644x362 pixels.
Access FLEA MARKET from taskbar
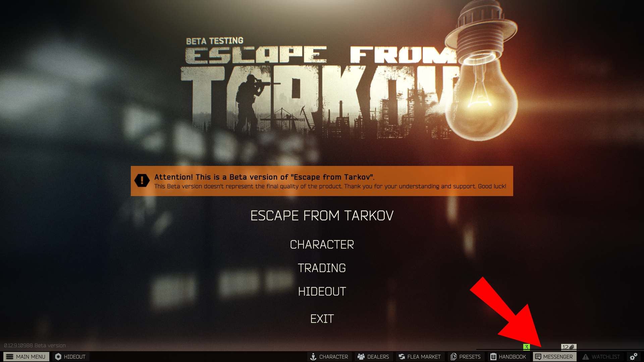pyautogui.click(x=420, y=357)
